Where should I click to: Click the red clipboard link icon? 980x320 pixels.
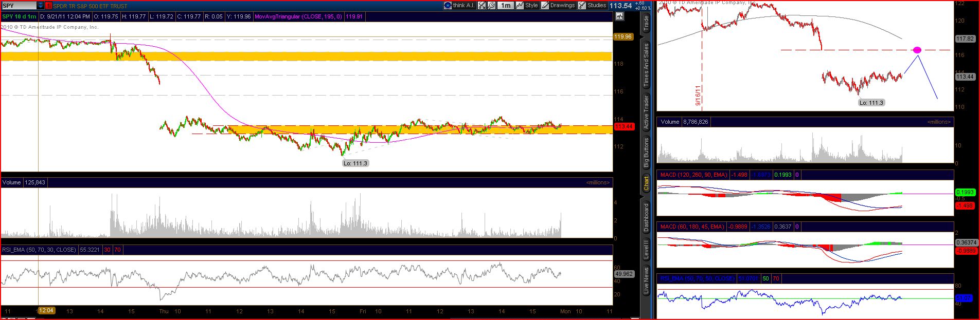(x=49, y=6)
